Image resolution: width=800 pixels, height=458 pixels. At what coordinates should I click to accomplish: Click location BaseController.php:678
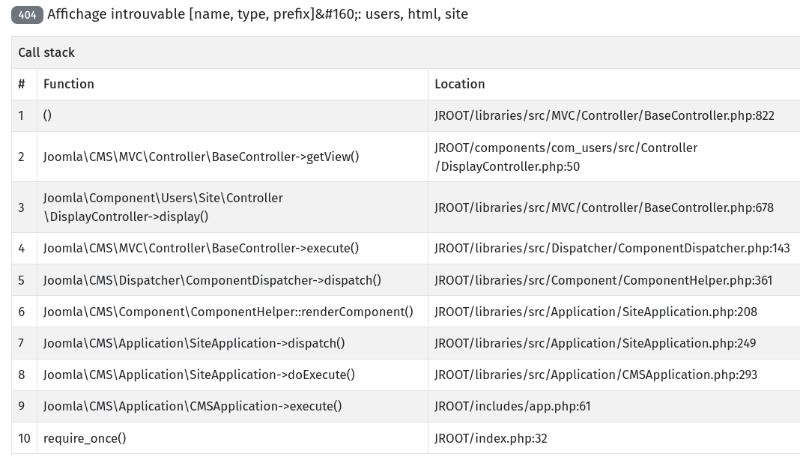pos(604,208)
